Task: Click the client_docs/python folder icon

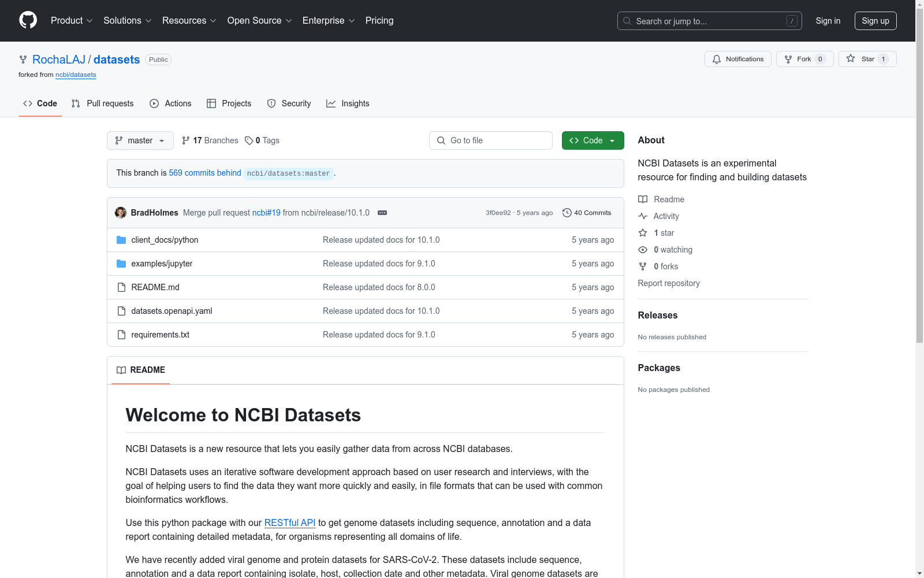Action: point(121,240)
